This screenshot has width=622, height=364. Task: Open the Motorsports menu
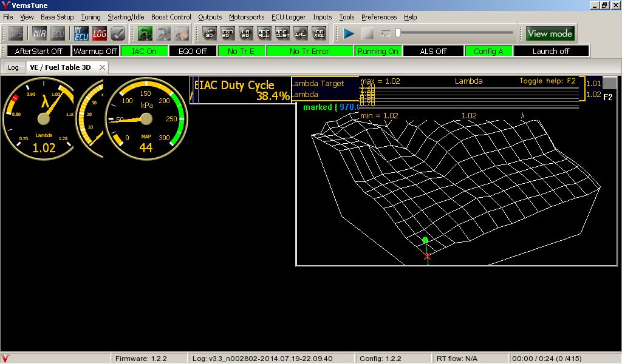coord(247,17)
